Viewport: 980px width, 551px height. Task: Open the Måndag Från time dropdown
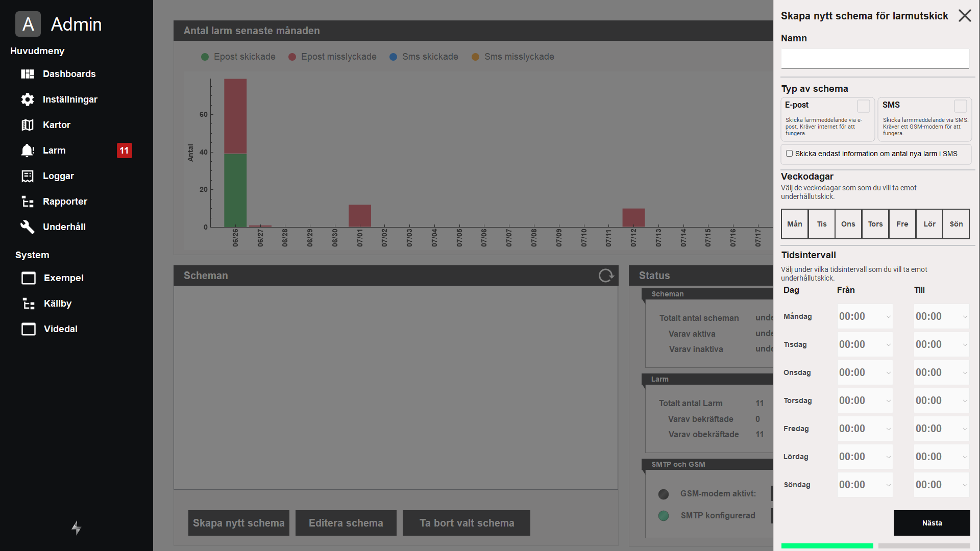865,316
